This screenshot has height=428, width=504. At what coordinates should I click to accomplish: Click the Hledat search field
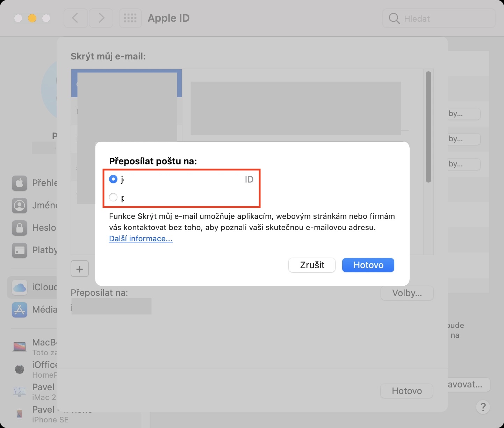click(x=439, y=19)
